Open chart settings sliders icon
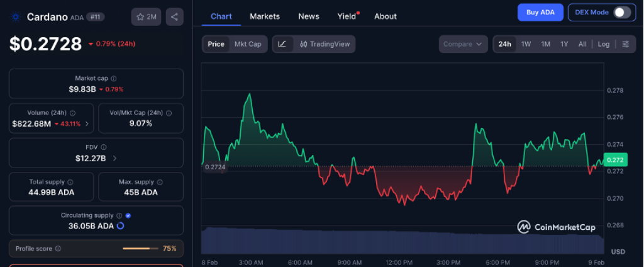This screenshot has width=644, height=267. (x=625, y=44)
